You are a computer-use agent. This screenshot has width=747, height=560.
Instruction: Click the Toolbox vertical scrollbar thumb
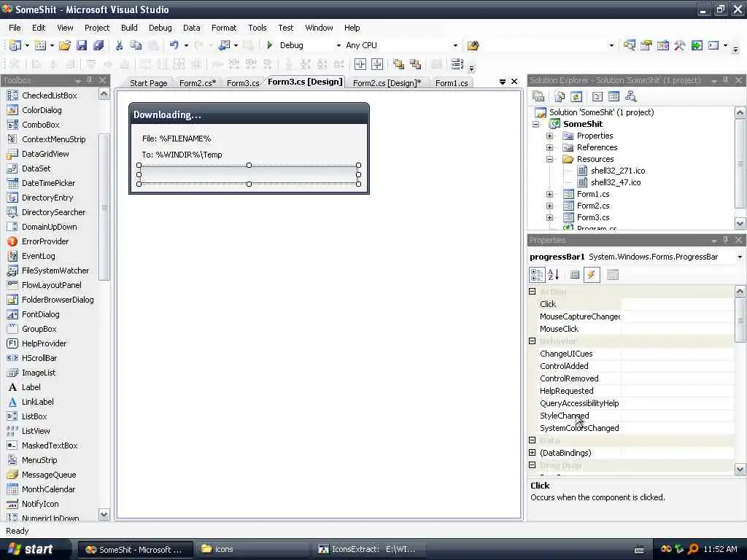104,207
